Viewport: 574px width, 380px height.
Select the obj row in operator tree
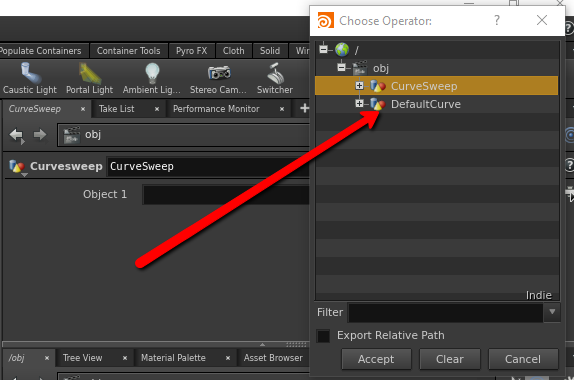click(x=436, y=68)
